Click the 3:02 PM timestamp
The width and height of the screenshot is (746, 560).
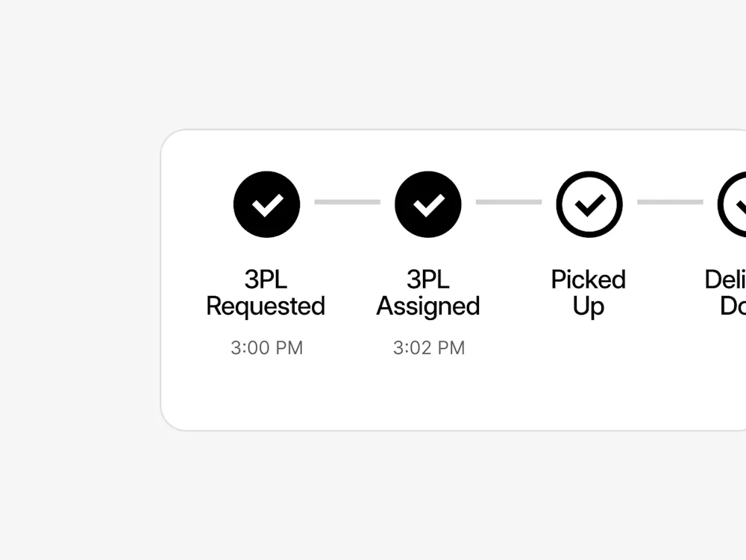pos(429,348)
